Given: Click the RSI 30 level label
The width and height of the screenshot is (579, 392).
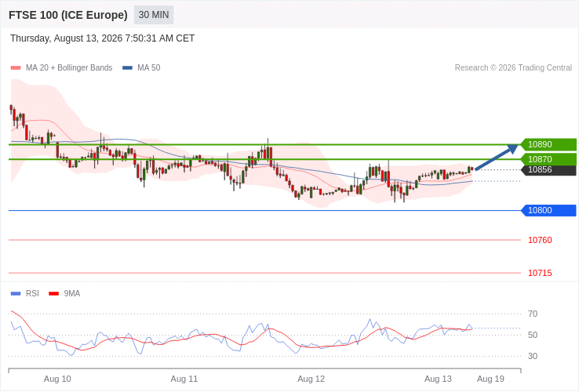Looking at the screenshot, I should tap(533, 356).
